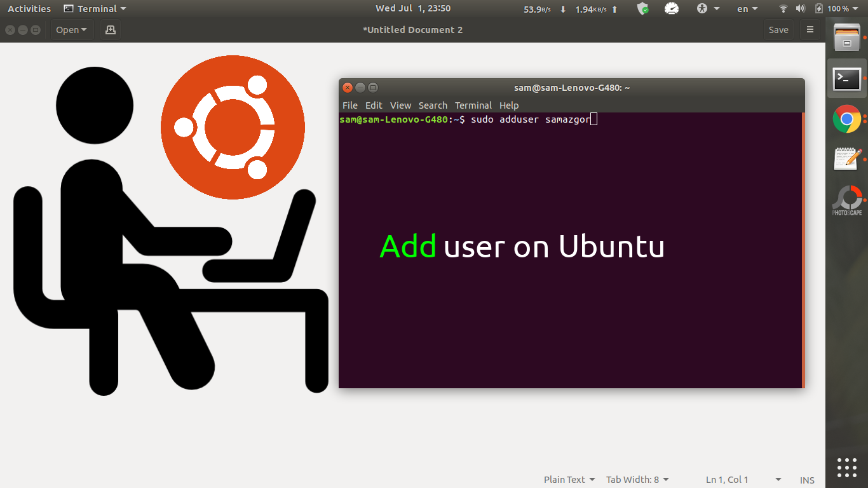
Task: Click the accessibility icon in the top bar
Action: pyautogui.click(x=703, y=8)
